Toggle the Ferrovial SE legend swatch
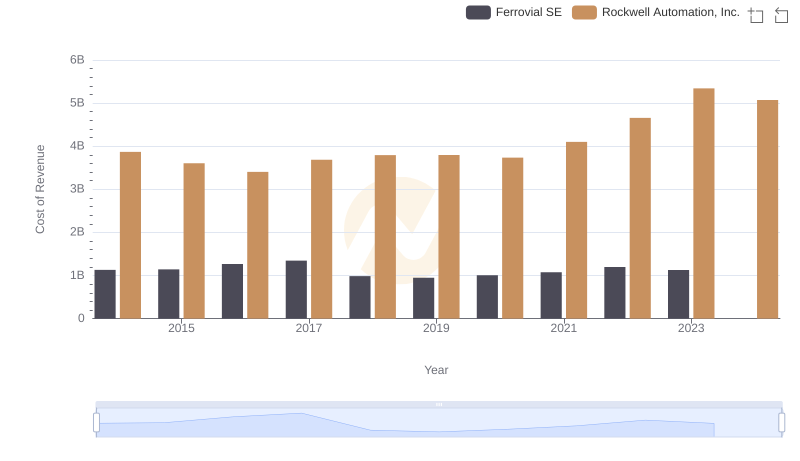This screenshot has height=461, width=800. point(478,12)
